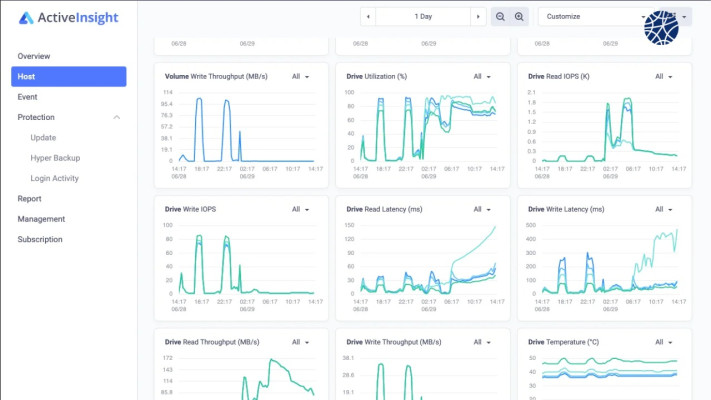Click the Drive Utilization chart area
The height and width of the screenshot is (400, 711).
click(x=428, y=127)
